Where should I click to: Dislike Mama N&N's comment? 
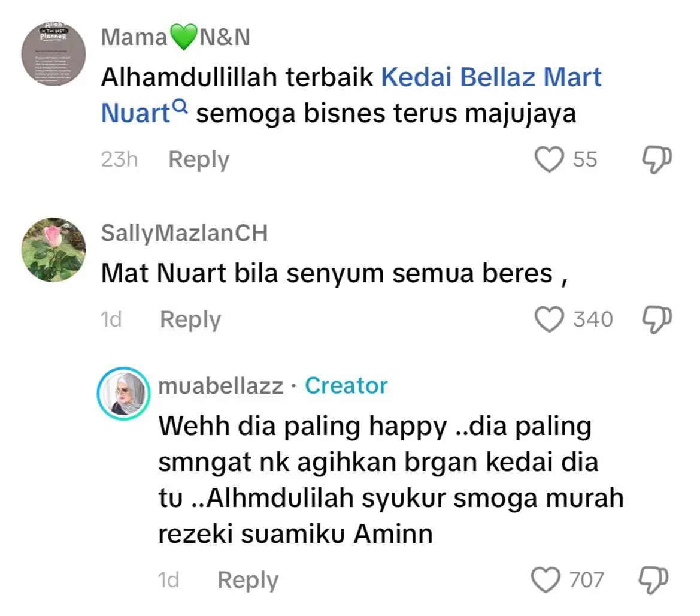[x=657, y=159]
